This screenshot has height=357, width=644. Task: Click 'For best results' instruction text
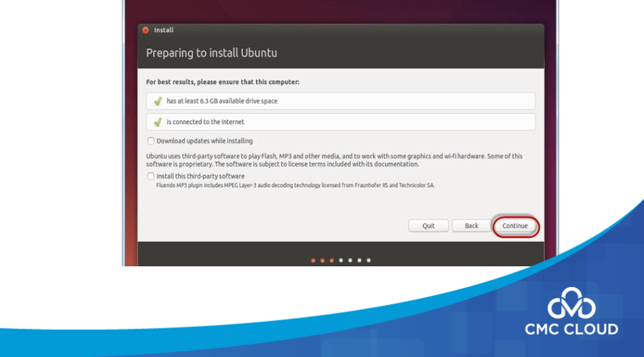222,82
